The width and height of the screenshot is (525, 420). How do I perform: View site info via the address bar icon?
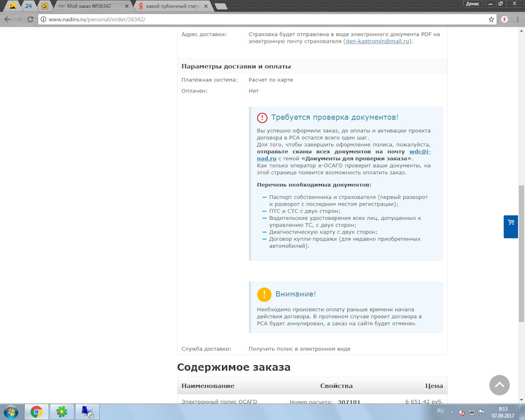pos(43,20)
